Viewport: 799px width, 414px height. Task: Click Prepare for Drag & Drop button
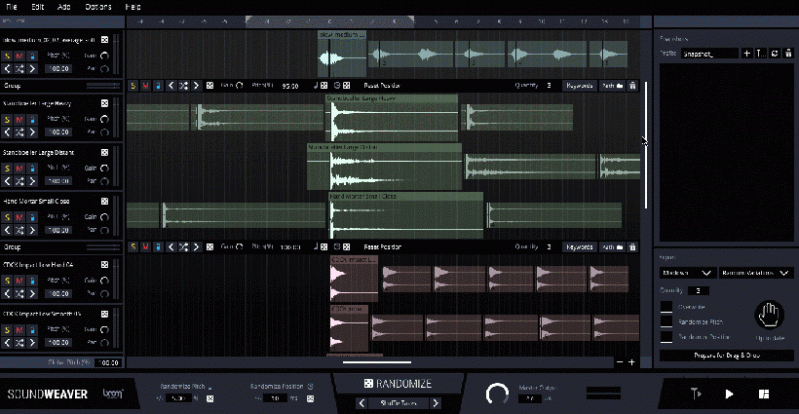[727, 355]
